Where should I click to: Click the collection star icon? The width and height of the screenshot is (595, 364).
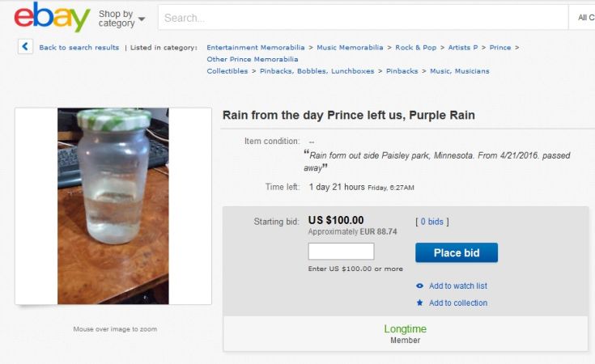coord(419,303)
